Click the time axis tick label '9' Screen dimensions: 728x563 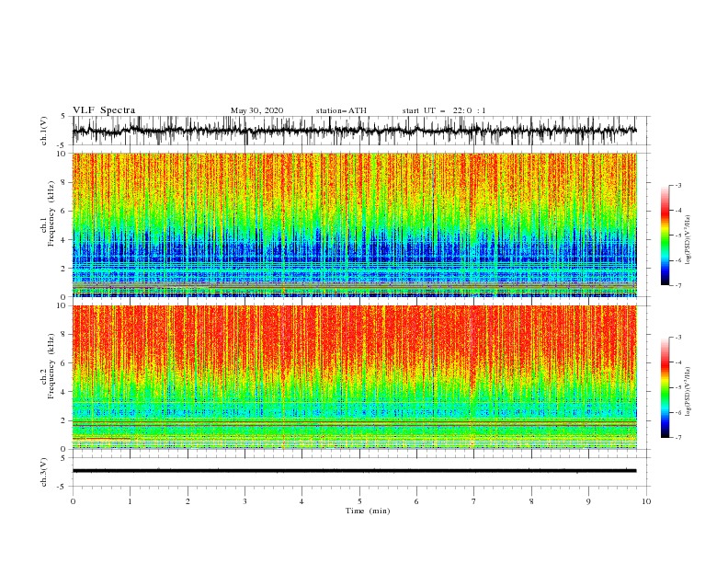coord(588,501)
